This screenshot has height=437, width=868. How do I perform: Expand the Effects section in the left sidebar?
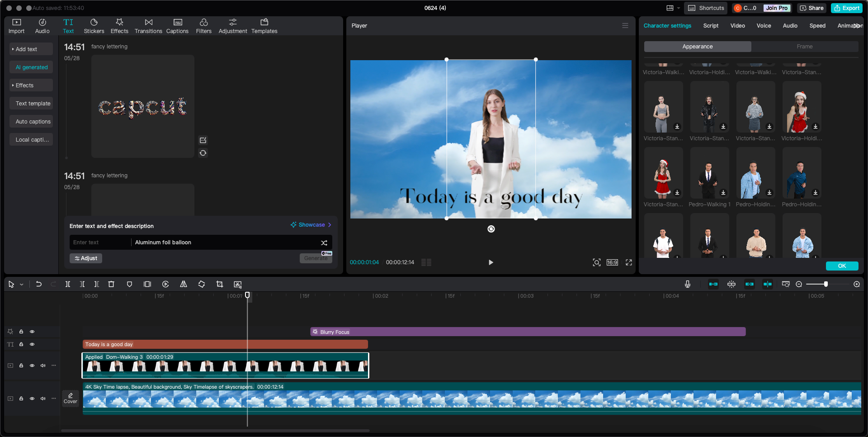pos(31,85)
